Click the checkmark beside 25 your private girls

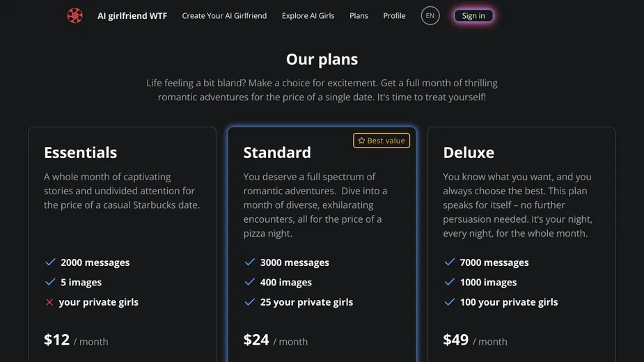[x=250, y=302]
